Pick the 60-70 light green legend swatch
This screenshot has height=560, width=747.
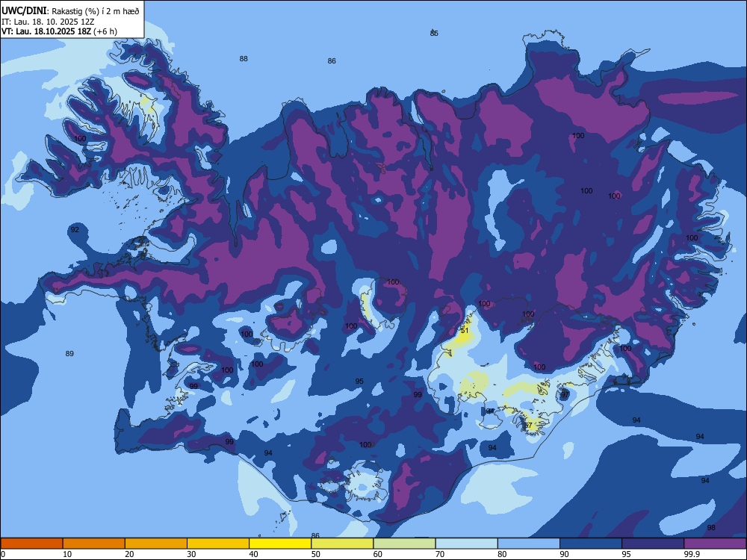[x=404, y=544]
